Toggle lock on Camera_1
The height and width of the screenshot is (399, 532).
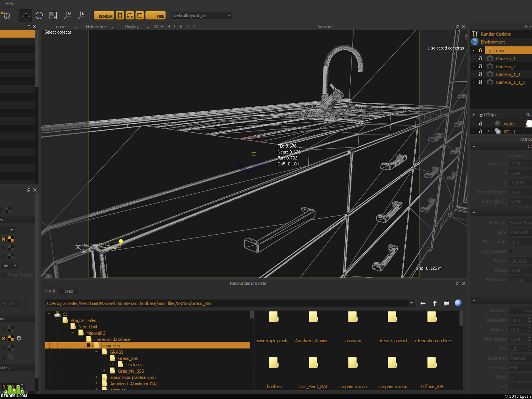point(480,59)
